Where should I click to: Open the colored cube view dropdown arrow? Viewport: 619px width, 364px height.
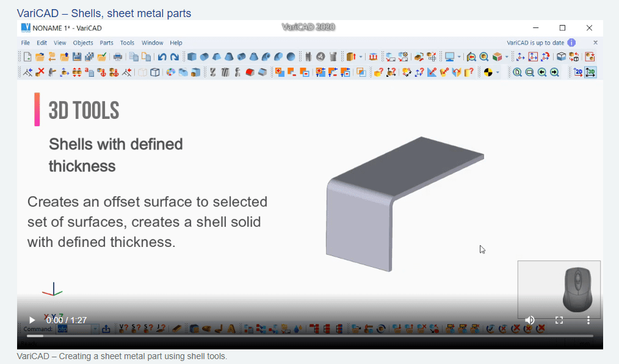(507, 57)
